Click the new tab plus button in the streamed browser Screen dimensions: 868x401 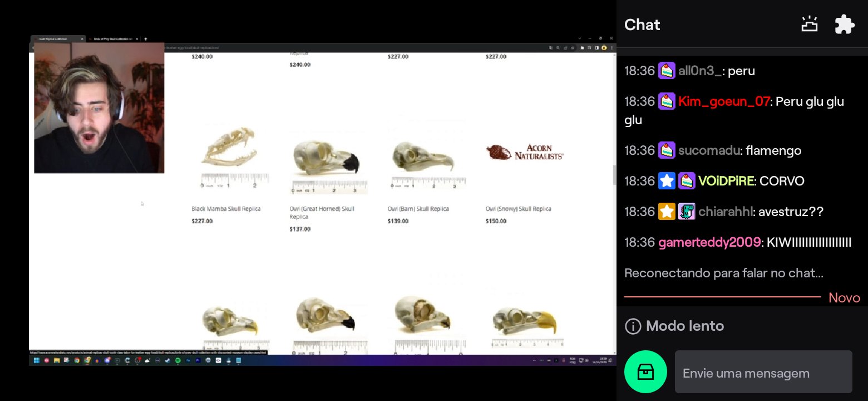(x=146, y=39)
